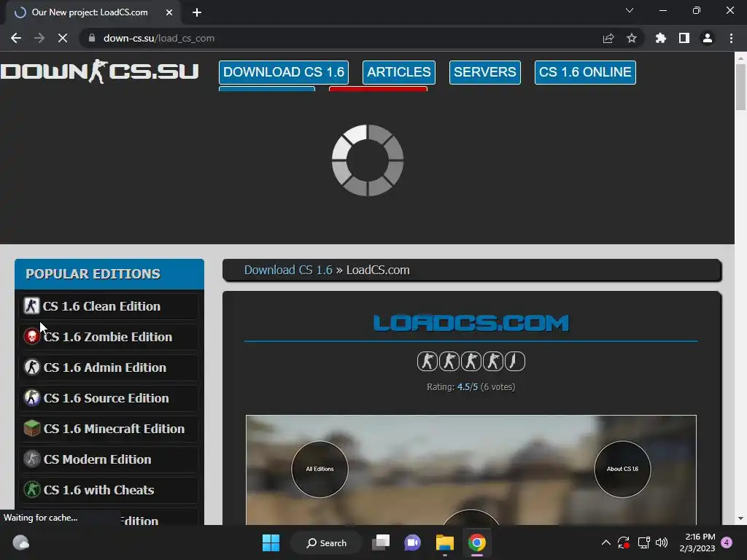This screenshot has height=560, width=747.
Task: Open taskbar Search box
Action: (326, 542)
